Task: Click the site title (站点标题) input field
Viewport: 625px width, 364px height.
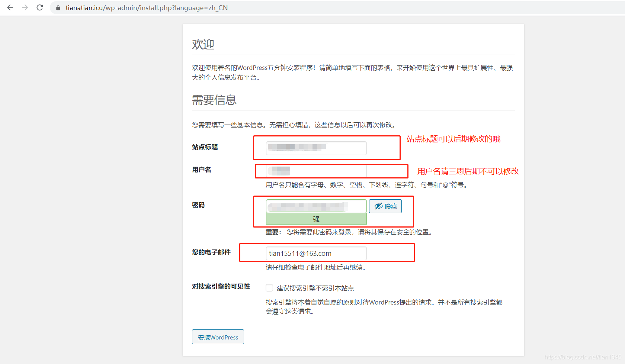Action: coord(316,148)
